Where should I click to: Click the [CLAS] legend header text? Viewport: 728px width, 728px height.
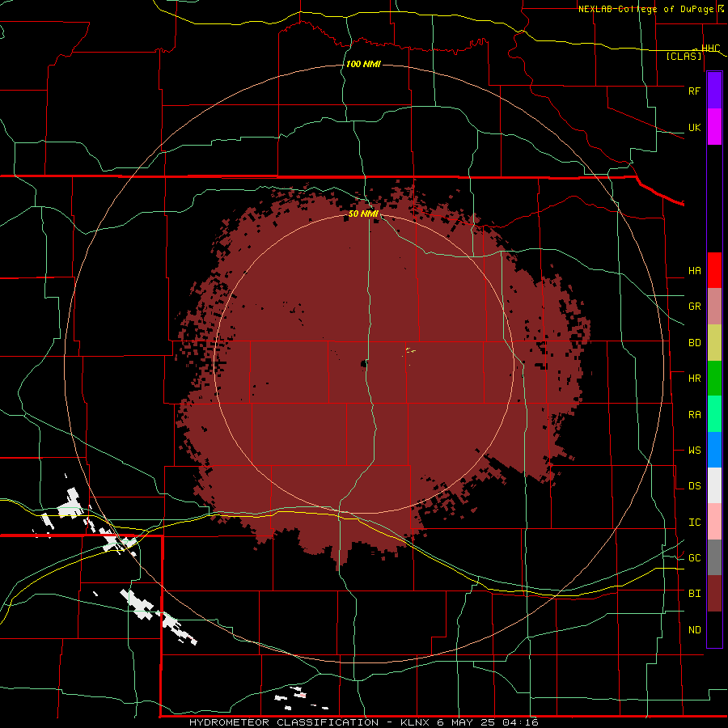(x=684, y=57)
